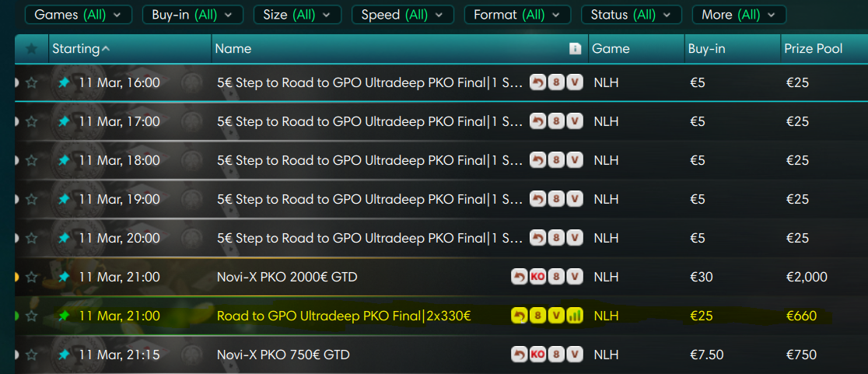Viewport: 868px width, 374px height.
Task: Click the 8-max badge on 20:00 tournament row
Action: pos(556,238)
